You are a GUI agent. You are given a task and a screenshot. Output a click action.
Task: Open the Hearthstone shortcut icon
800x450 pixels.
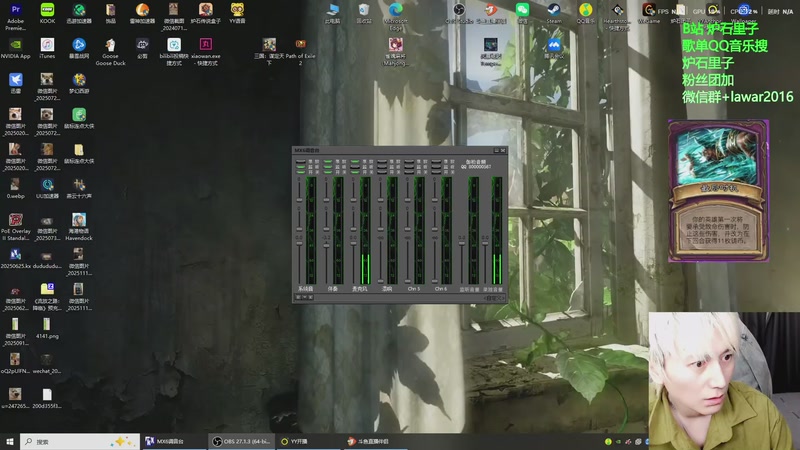(x=617, y=16)
